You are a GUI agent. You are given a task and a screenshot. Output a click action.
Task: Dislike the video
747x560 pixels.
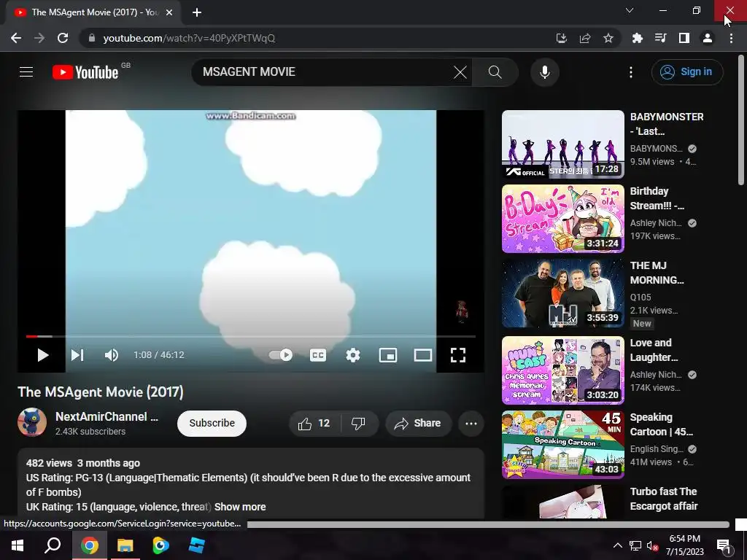point(358,424)
